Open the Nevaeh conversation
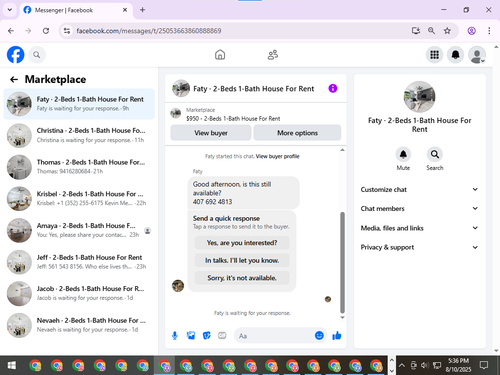 [79, 325]
